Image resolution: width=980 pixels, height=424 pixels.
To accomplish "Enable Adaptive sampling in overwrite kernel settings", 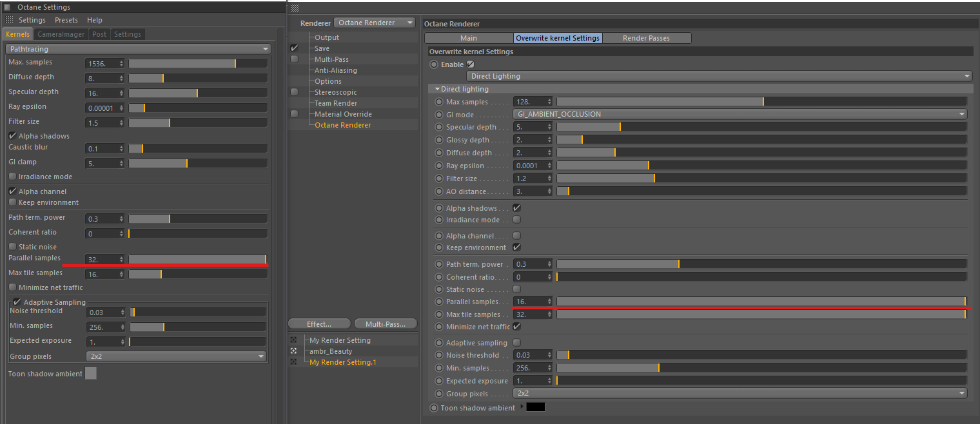I will click(x=516, y=343).
